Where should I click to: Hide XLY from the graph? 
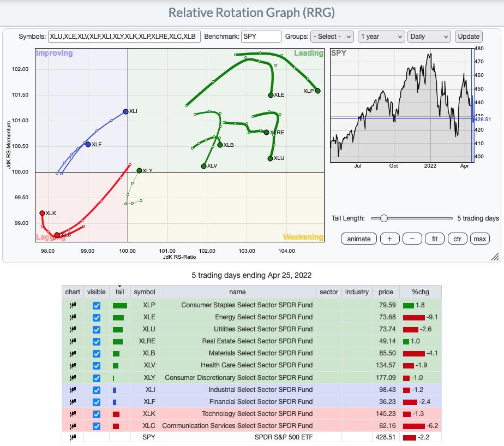tap(97, 378)
